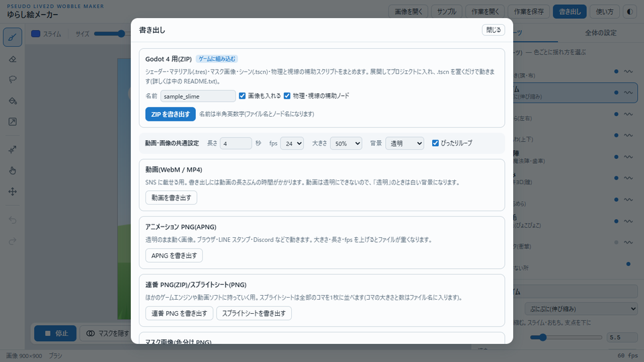Switch to the 全体の設定 tab
This screenshot has height=362, width=644.
(600, 33)
